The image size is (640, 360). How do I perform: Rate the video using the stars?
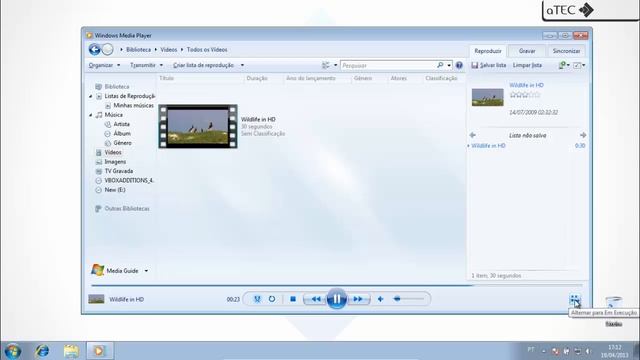(525, 95)
